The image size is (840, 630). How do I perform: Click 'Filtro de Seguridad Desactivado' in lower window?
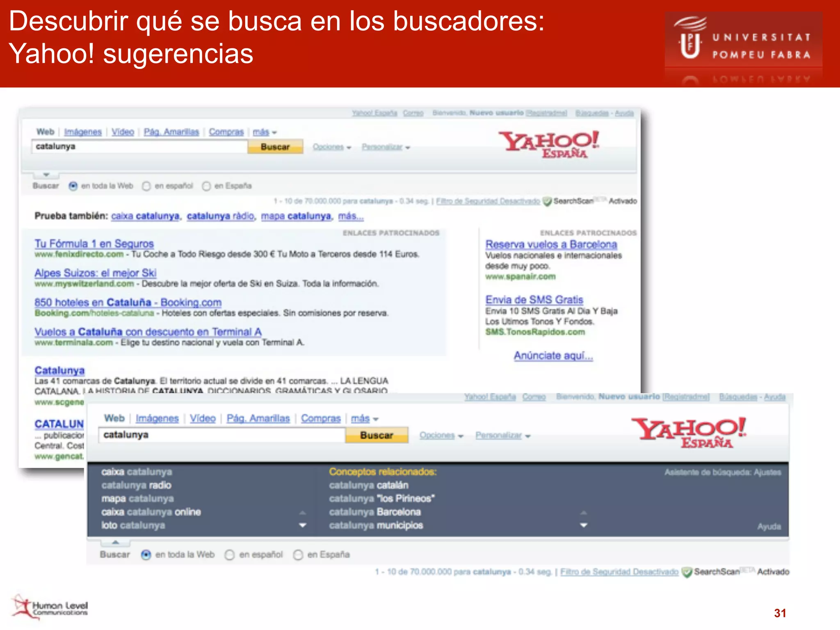coord(619,572)
